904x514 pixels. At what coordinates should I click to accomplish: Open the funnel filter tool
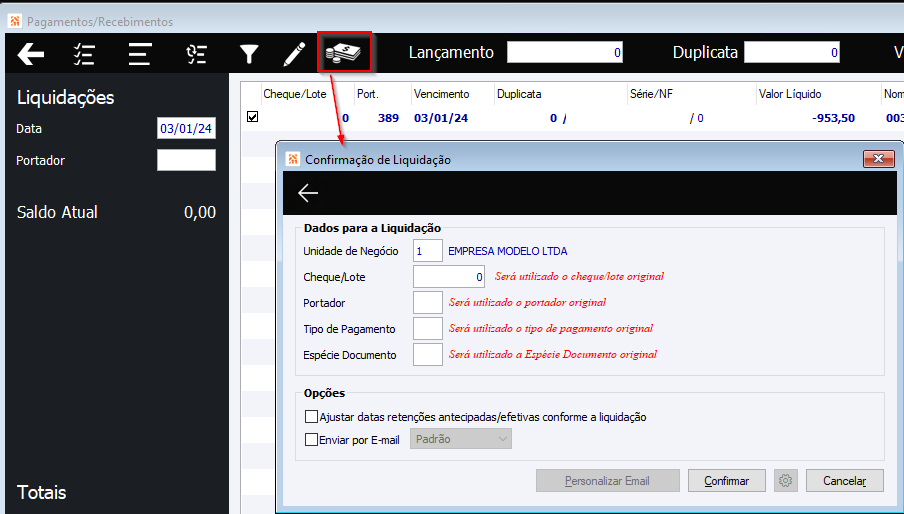coord(249,54)
